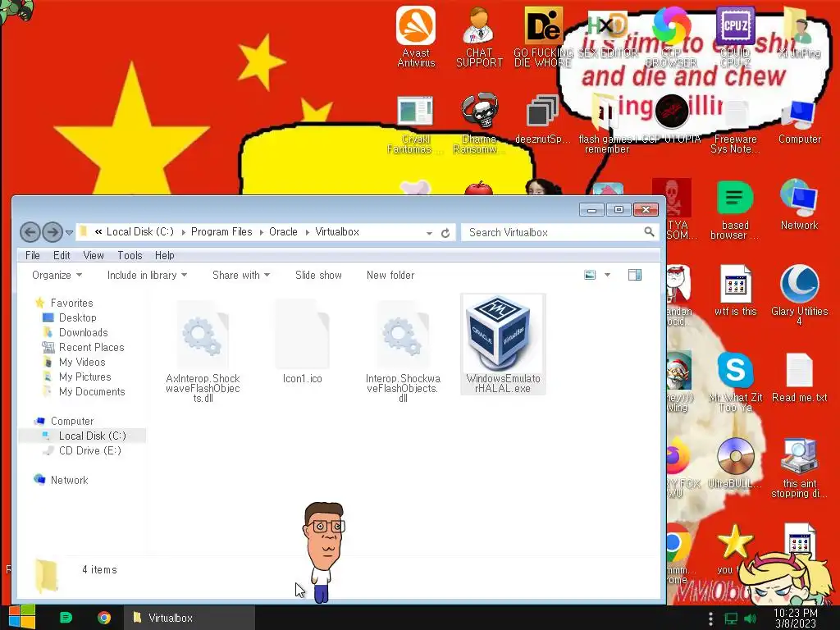Click the Windows Start button
840x630 pixels.
click(21, 617)
